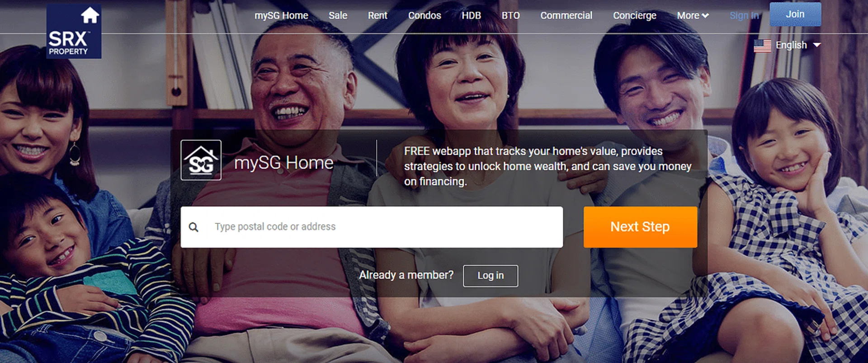Click the magnifier search icon
The width and height of the screenshot is (868, 363).
click(193, 227)
